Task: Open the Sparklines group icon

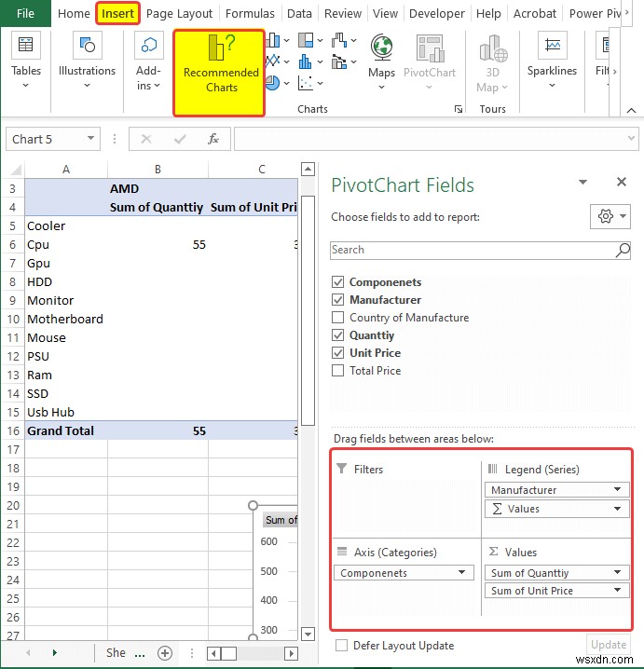Action: [553, 46]
